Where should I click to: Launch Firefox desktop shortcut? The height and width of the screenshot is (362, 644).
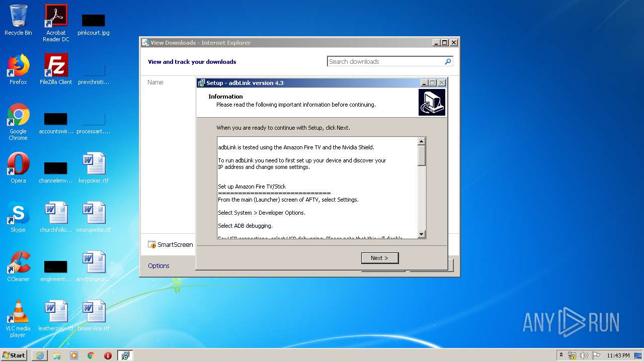18,69
